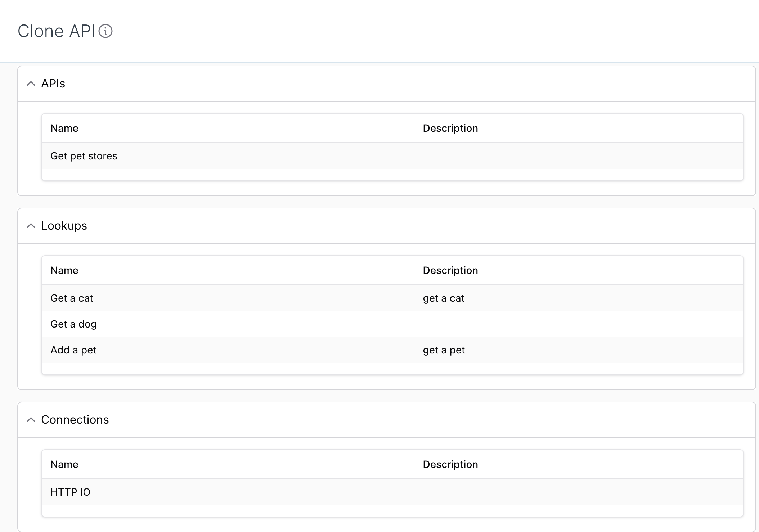Click the Clone API page title

click(57, 31)
